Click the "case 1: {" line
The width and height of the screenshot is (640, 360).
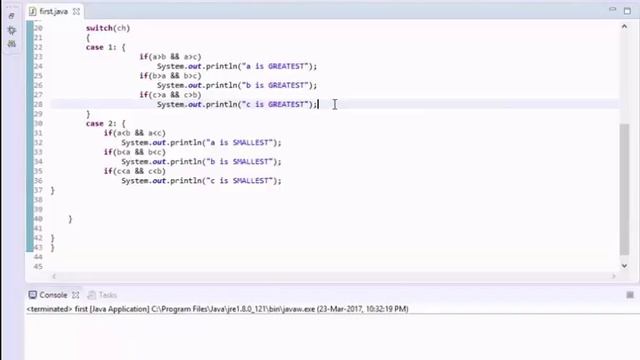point(106,47)
